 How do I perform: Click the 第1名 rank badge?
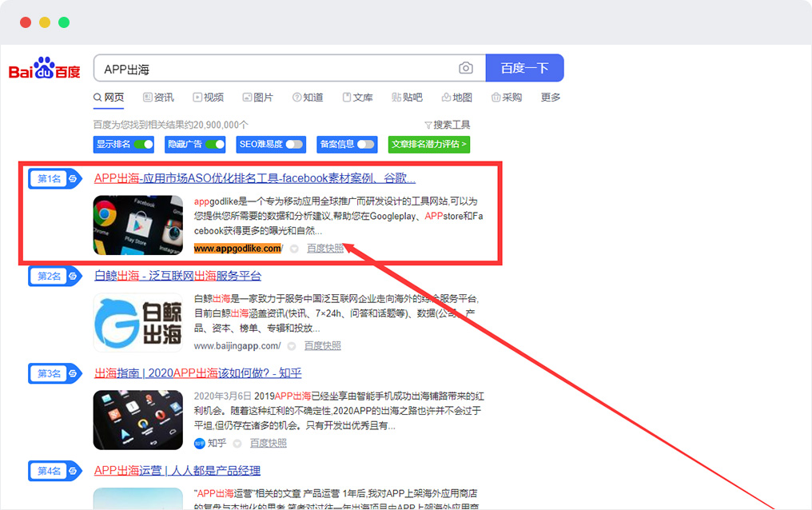coord(55,178)
